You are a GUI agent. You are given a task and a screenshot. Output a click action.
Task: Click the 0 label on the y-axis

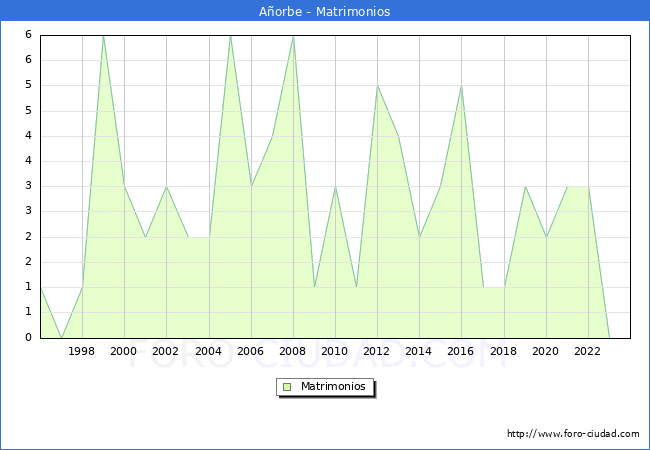point(29,337)
